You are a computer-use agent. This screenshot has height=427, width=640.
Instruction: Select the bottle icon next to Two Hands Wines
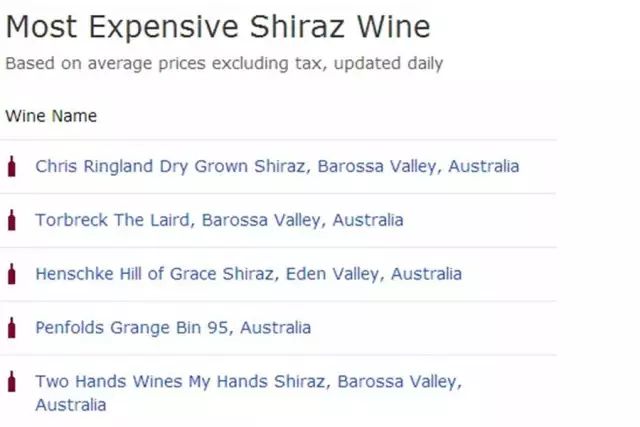point(12,381)
